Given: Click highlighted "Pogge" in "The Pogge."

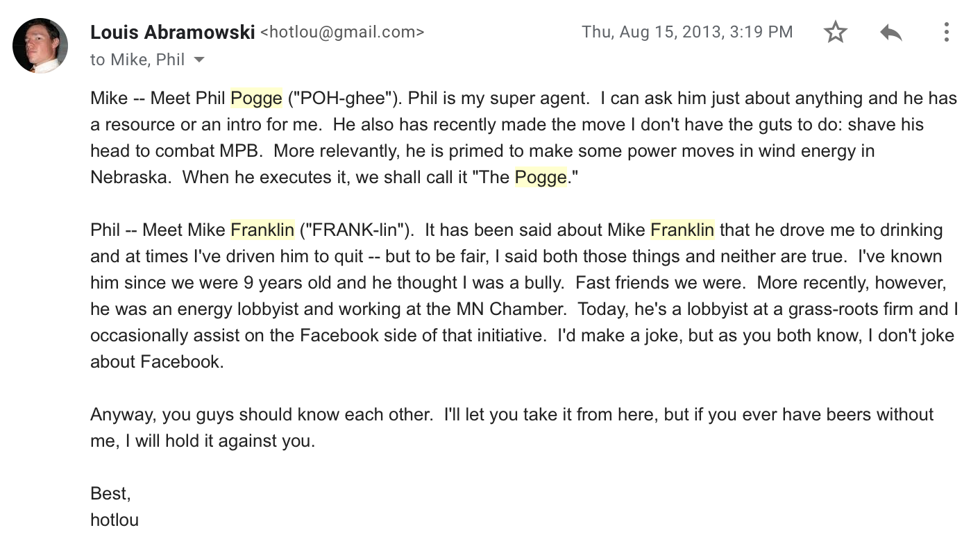Looking at the screenshot, I should click(x=541, y=178).
